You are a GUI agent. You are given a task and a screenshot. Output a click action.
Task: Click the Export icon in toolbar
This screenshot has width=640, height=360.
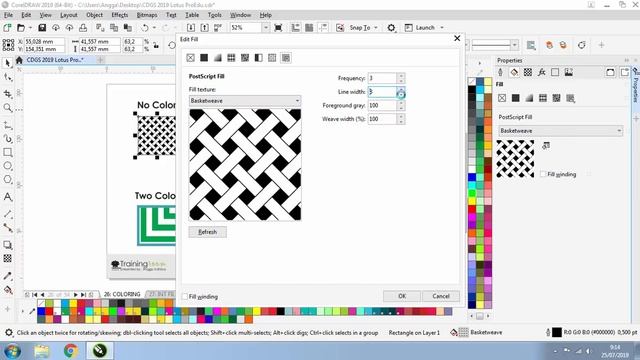(204, 28)
